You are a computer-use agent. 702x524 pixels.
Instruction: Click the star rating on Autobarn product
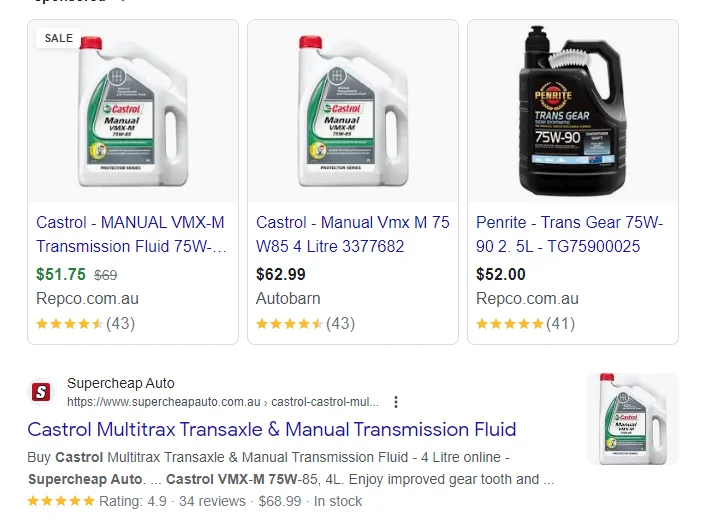[290, 324]
